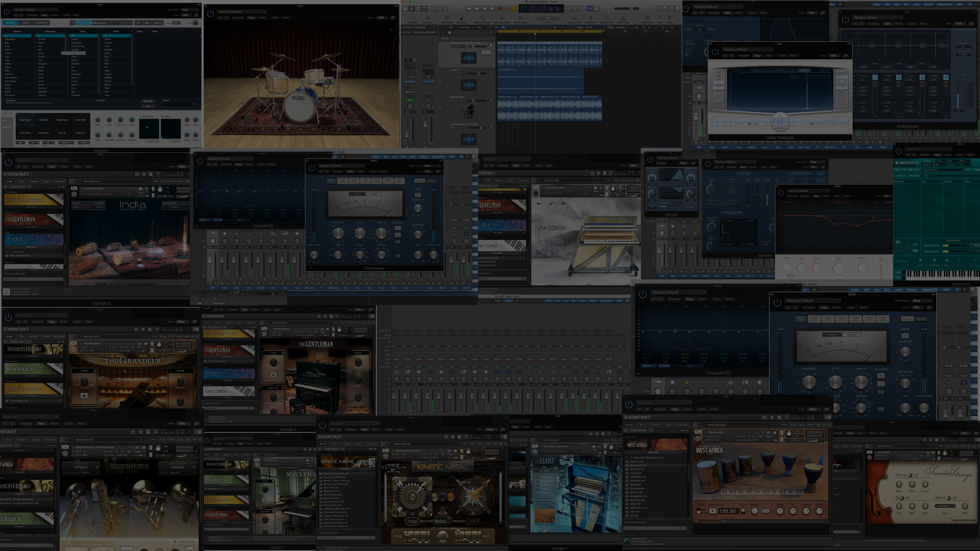Click the info icon in Drum Kit Designer
This screenshot has width=980, height=551.
391,29
